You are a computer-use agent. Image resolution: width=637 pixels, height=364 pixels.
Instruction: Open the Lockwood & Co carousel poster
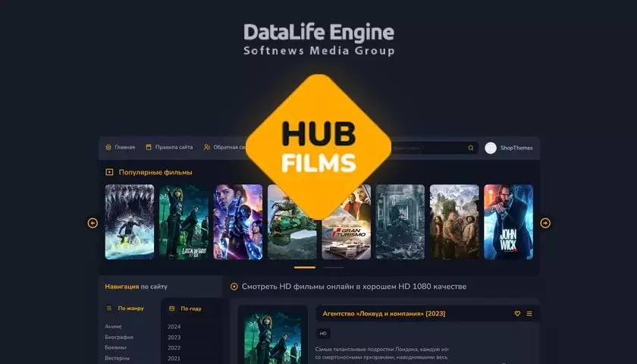pyautogui.click(x=184, y=221)
